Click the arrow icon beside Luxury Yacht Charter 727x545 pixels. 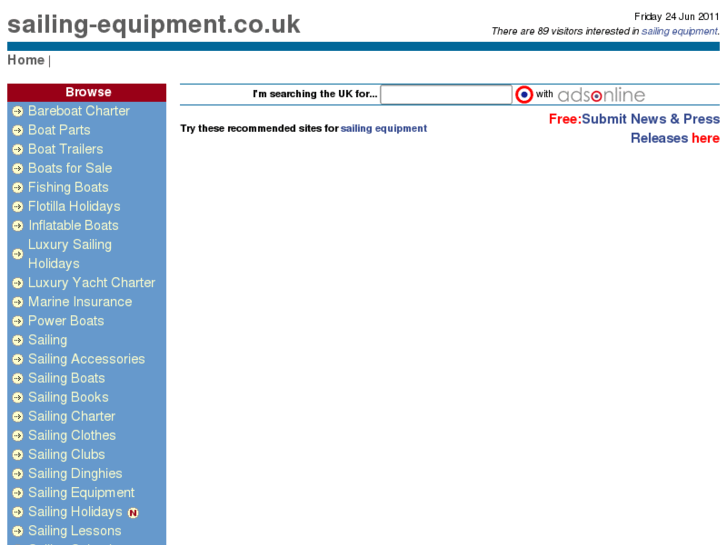(18, 283)
